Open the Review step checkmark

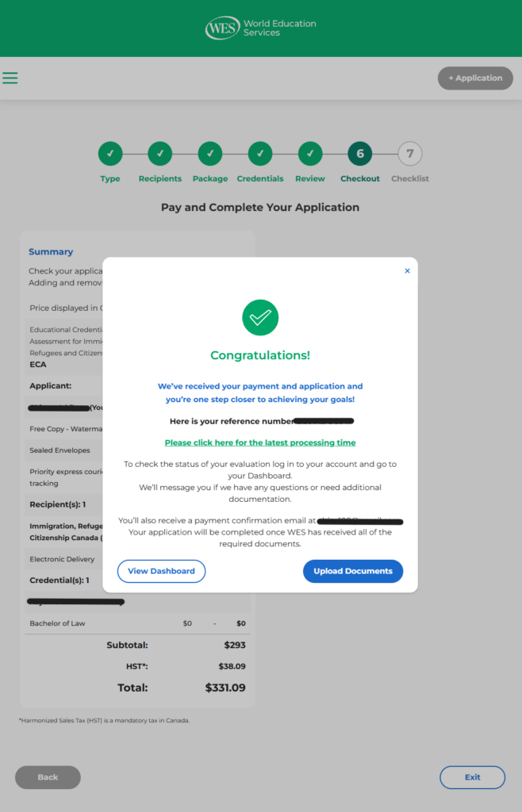tap(310, 154)
